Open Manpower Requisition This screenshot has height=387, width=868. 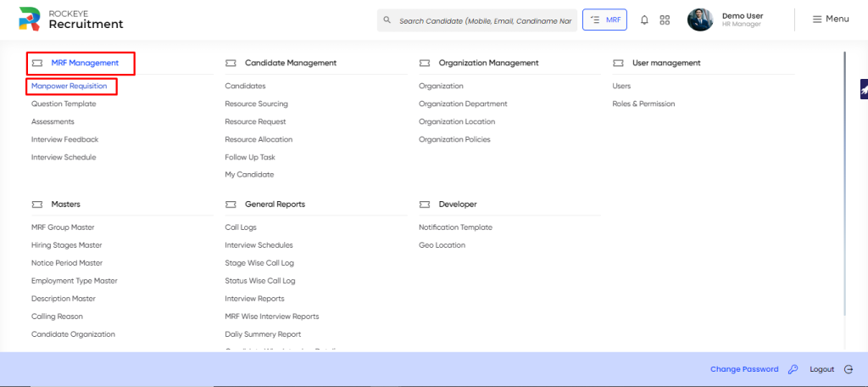pos(70,86)
